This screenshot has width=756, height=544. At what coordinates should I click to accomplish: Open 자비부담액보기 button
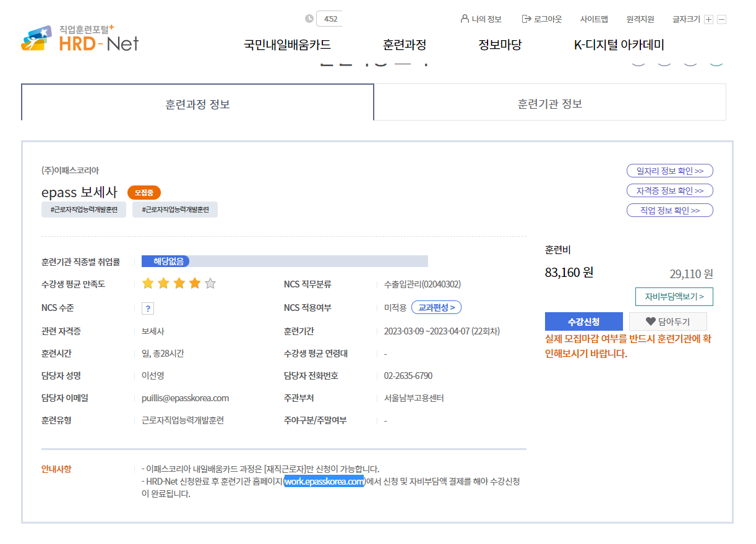pyautogui.click(x=674, y=296)
